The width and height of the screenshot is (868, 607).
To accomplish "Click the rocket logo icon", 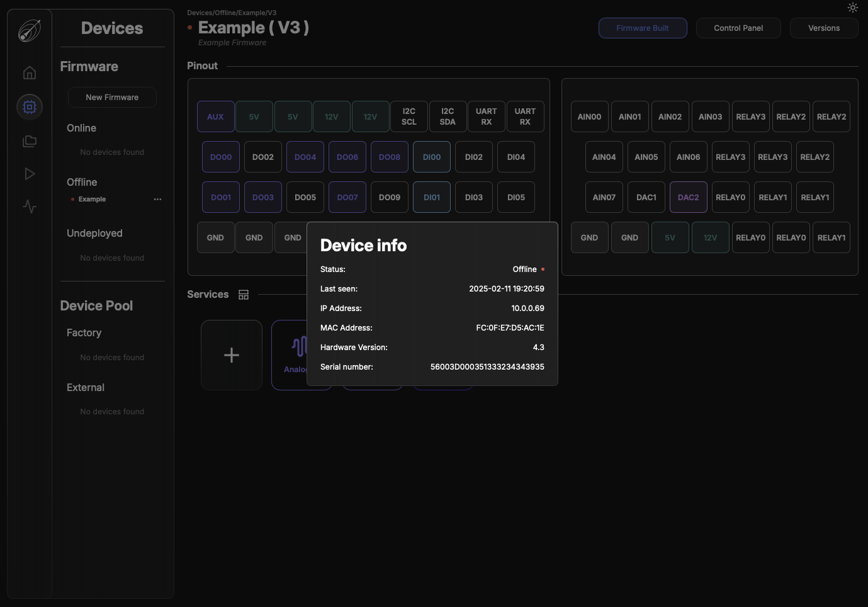I will pyautogui.click(x=30, y=30).
